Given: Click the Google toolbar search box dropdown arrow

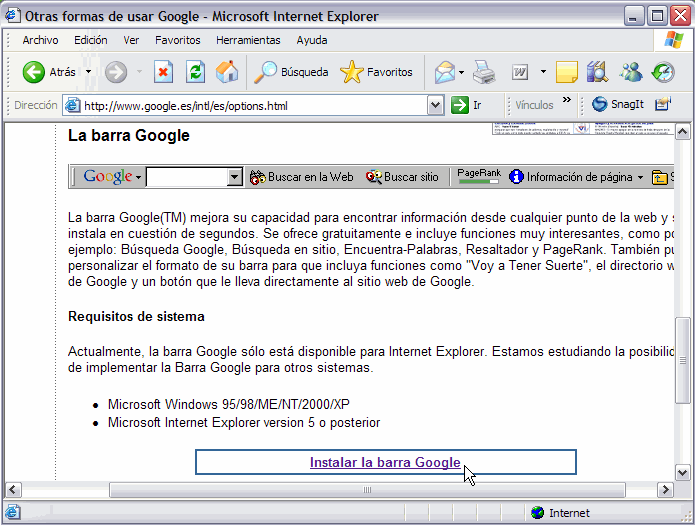Looking at the screenshot, I should pyautogui.click(x=234, y=177).
